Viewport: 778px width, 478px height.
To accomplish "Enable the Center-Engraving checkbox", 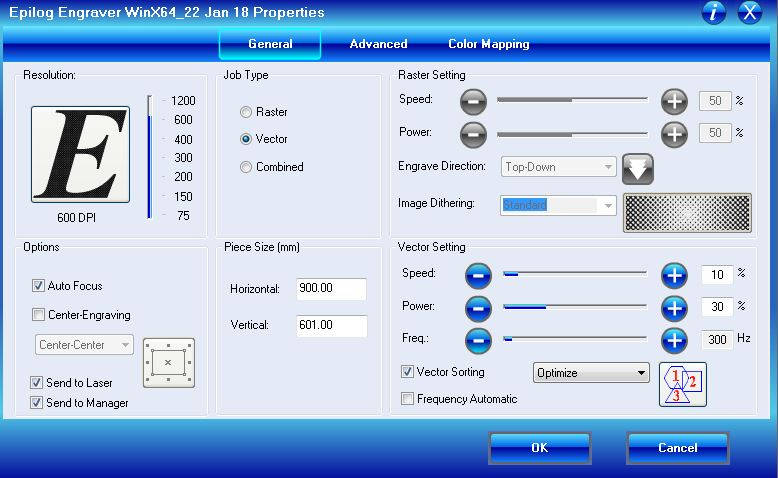I will pyautogui.click(x=38, y=314).
